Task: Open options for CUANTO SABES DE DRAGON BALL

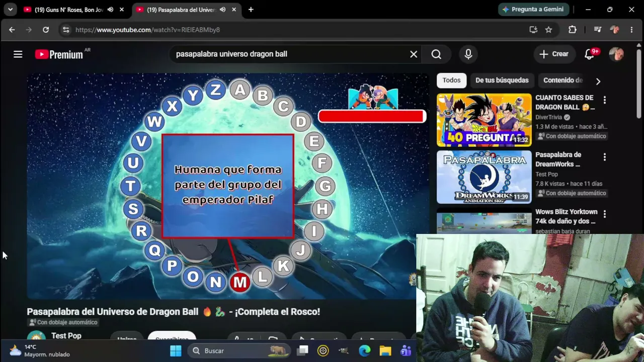Action: click(x=605, y=100)
